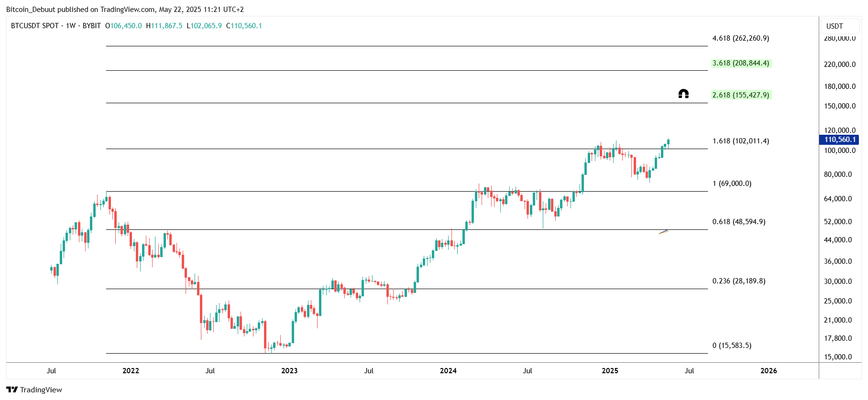Image resolution: width=868 pixels, height=400 pixels.
Task: Click the 110,560.1 current price tag
Action: pyautogui.click(x=839, y=140)
